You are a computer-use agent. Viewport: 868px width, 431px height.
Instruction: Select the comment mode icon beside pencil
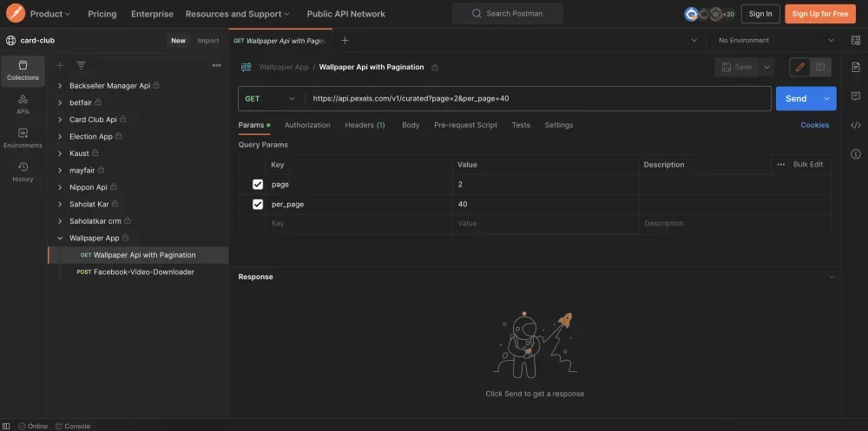tap(820, 67)
